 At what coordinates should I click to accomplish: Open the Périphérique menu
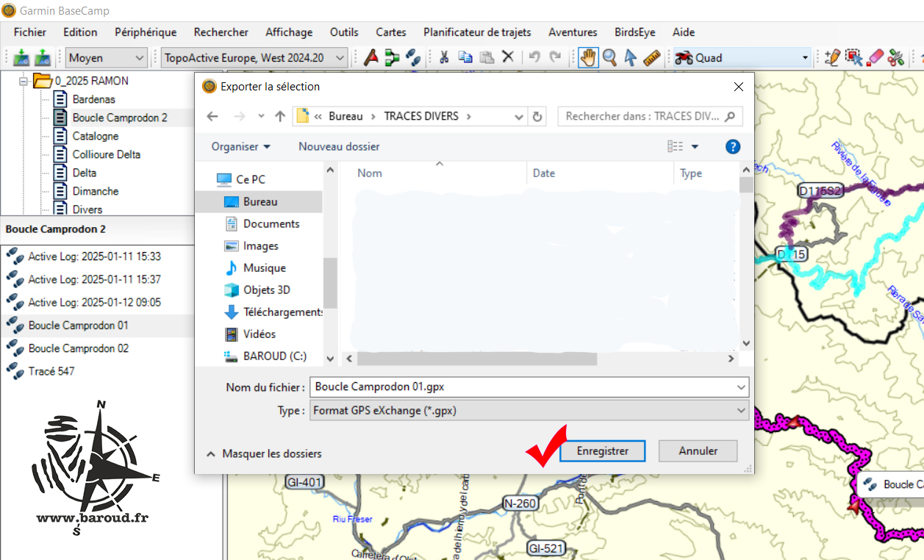146,32
